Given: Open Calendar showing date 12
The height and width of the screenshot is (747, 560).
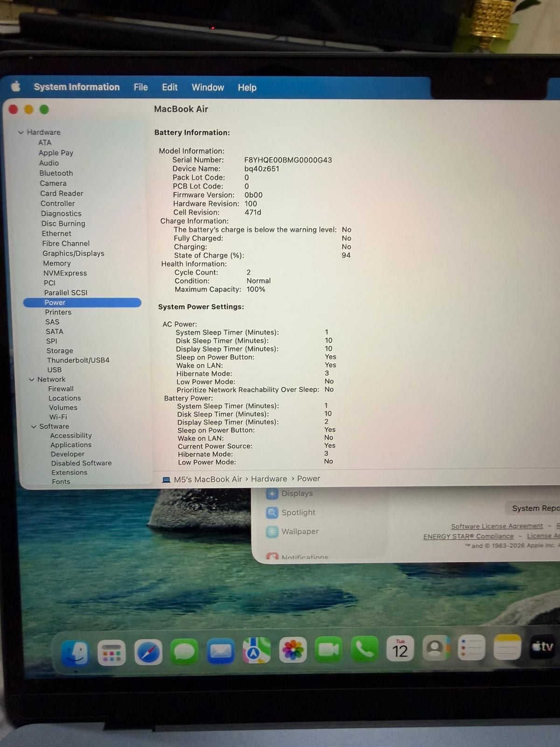Looking at the screenshot, I should pos(400,648).
